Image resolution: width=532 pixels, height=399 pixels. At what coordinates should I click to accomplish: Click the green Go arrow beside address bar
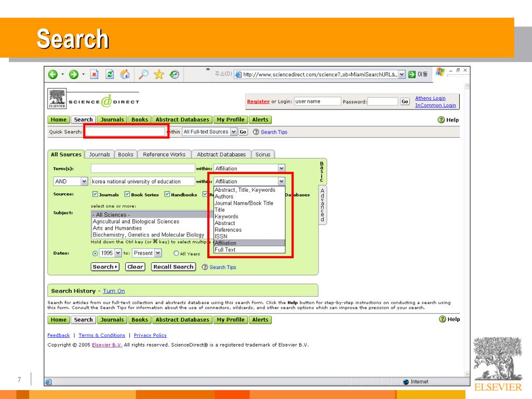(412, 74)
